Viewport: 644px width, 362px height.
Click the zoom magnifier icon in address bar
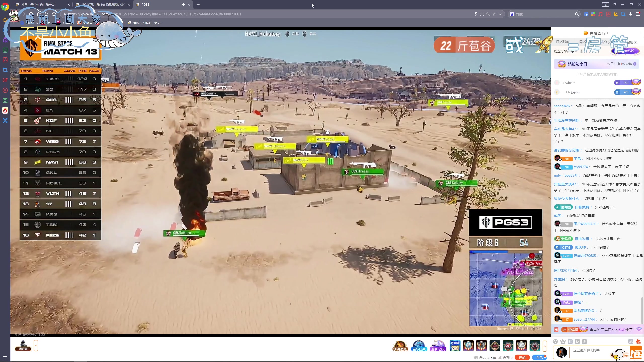point(488,14)
